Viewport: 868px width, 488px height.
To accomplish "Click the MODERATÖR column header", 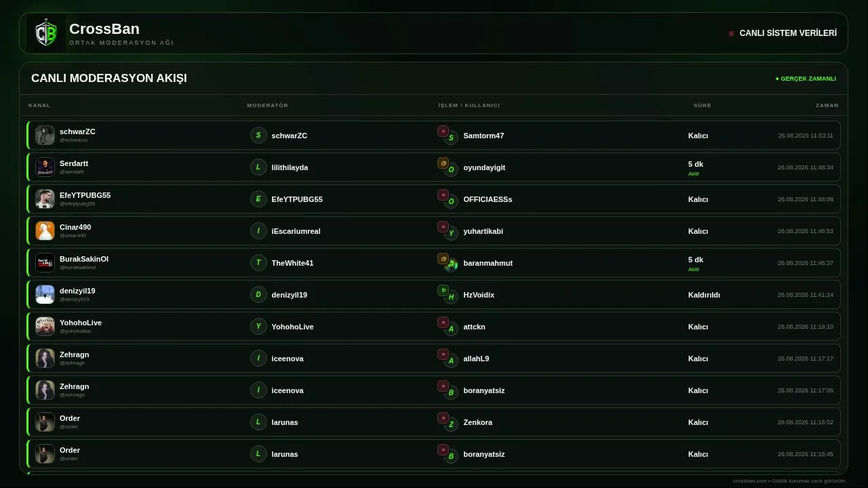I will point(268,106).
